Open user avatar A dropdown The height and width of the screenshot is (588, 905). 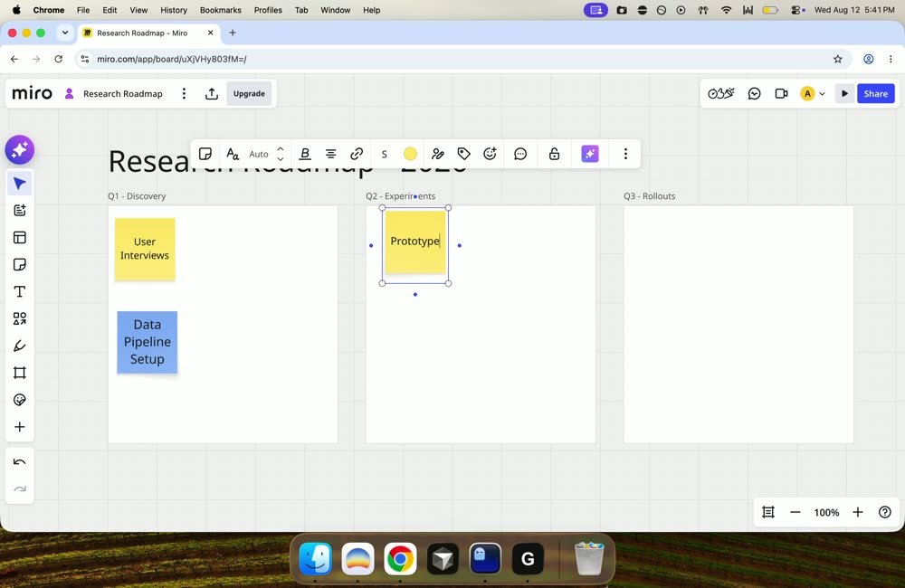[x=813, y=93]
